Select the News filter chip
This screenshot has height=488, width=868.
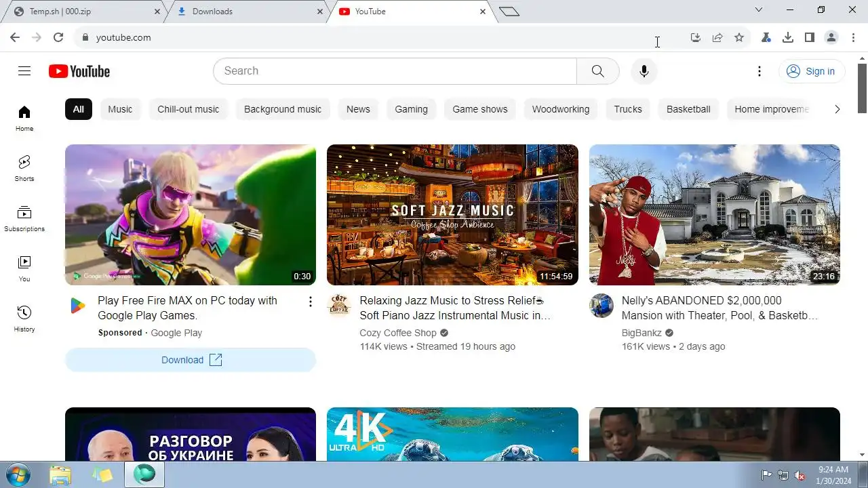click(358, 109)
